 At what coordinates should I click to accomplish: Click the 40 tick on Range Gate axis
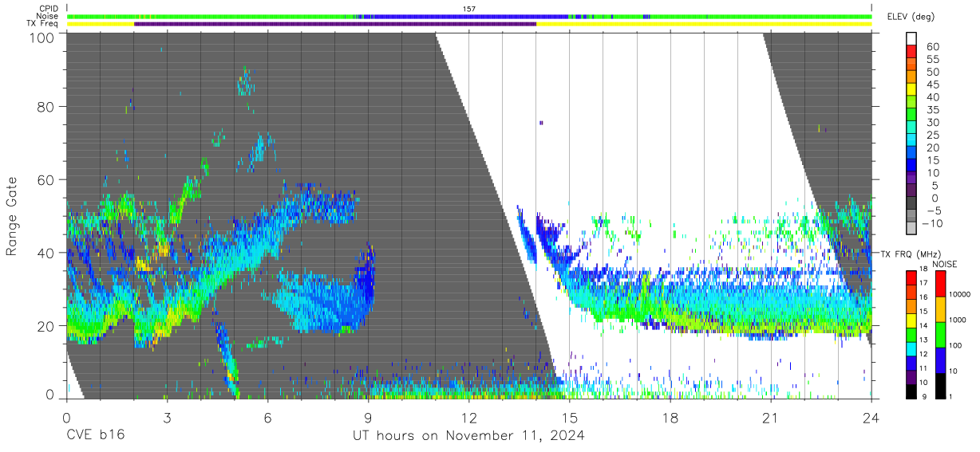(45, 252)
